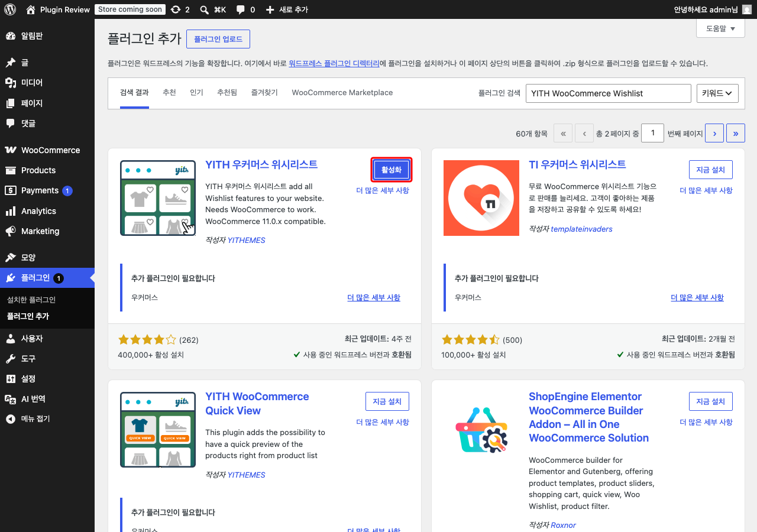
Task: Open 더 많은 세부 사항 under TI 지금 설치
Action: click(x=706, y=190)
